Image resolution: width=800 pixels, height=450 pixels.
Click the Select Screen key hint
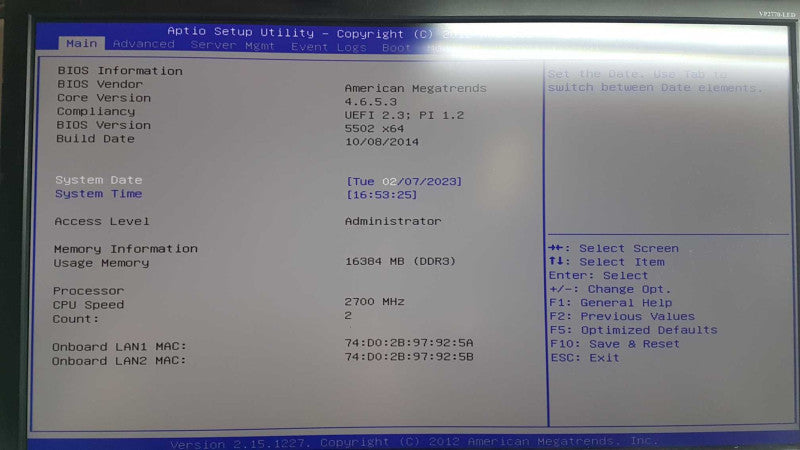pyautogui.click(x=614, y=248)
